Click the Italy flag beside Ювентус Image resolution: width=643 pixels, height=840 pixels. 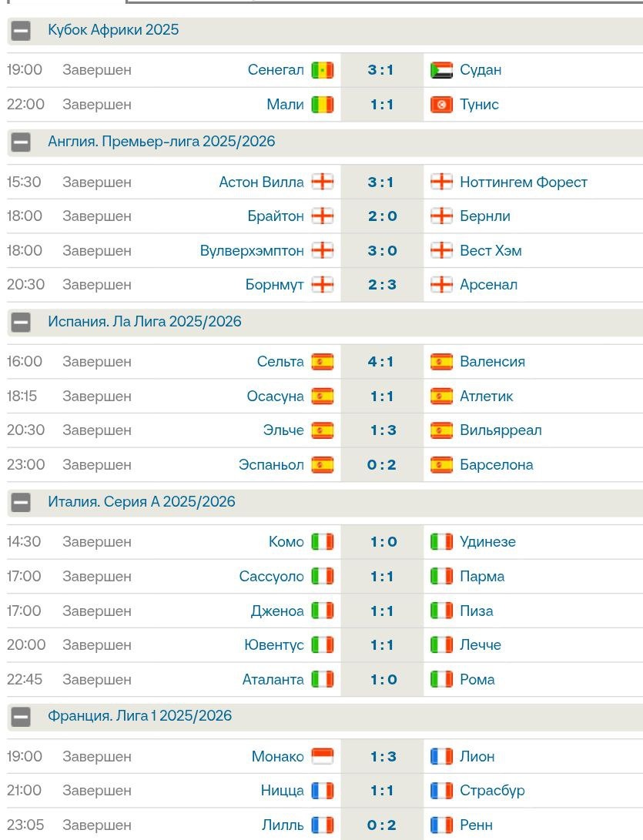coord(322,645)
